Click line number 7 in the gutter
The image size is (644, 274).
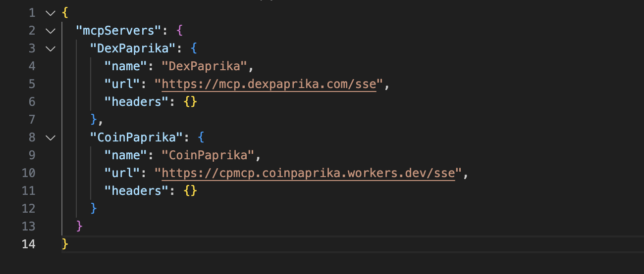[32, 120]
